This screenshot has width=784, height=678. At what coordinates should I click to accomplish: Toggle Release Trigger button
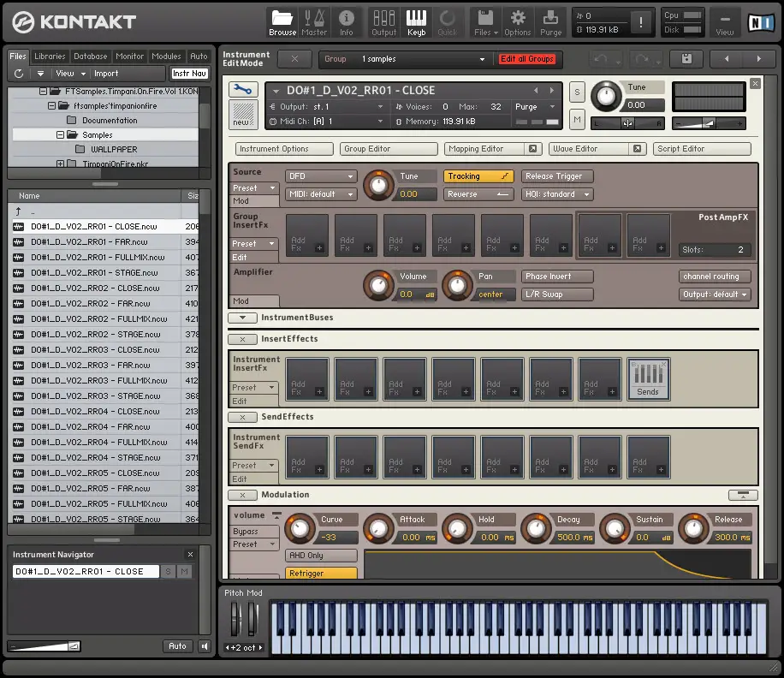click(557, 176)
